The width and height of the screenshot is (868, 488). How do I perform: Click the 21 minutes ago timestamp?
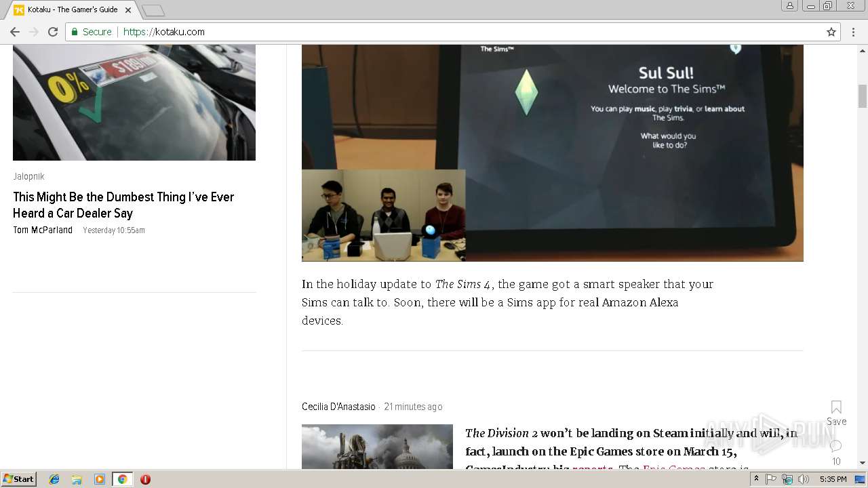413,407
